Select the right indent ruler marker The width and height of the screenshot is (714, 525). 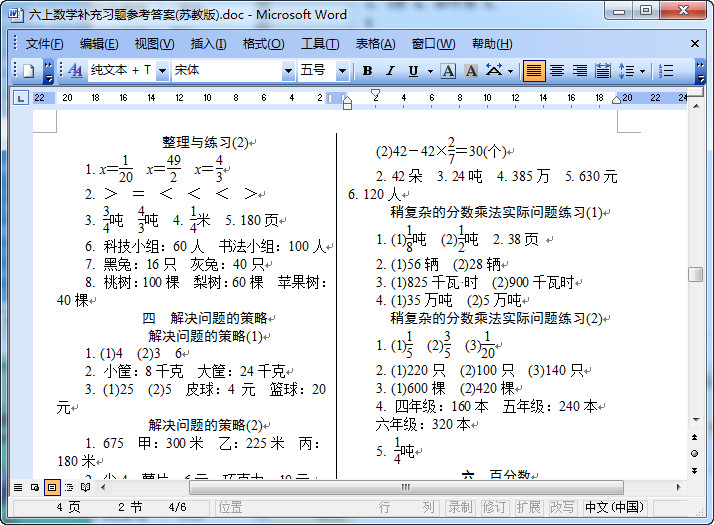tap(616, 100)
